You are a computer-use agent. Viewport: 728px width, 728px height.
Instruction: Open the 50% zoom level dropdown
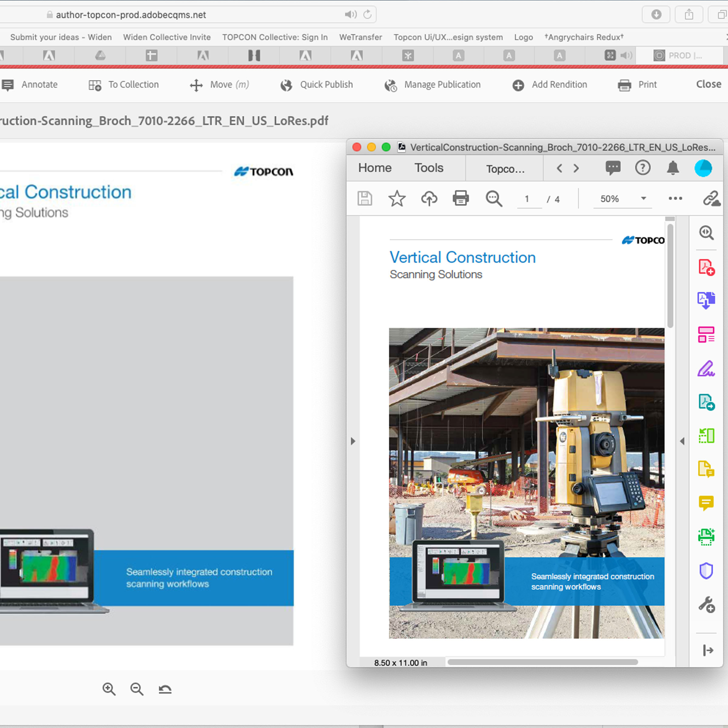point(622,199)
